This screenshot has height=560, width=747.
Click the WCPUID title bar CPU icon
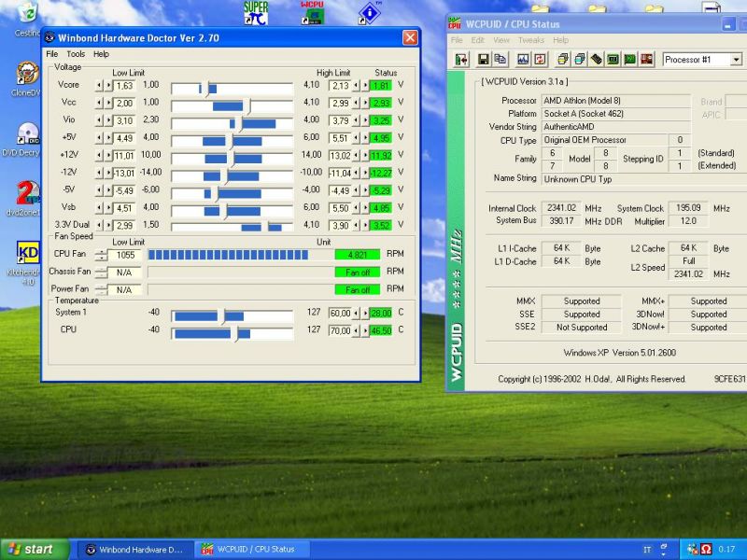(455, 24)
